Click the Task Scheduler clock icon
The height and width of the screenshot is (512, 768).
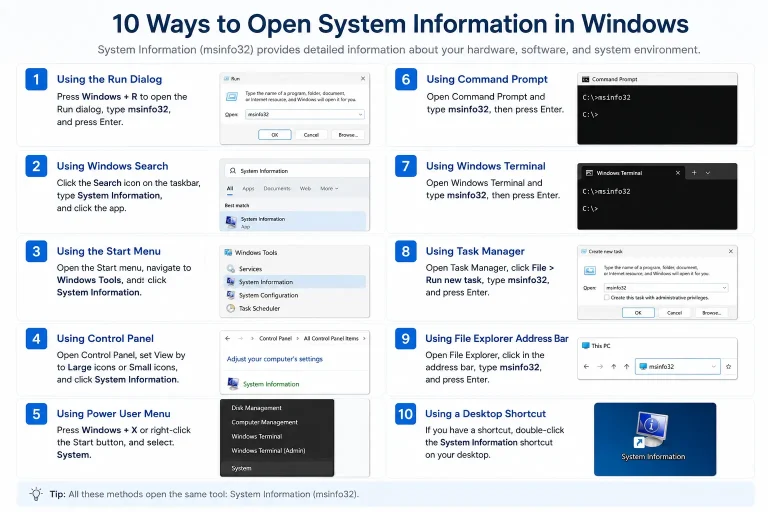point(231,308)
